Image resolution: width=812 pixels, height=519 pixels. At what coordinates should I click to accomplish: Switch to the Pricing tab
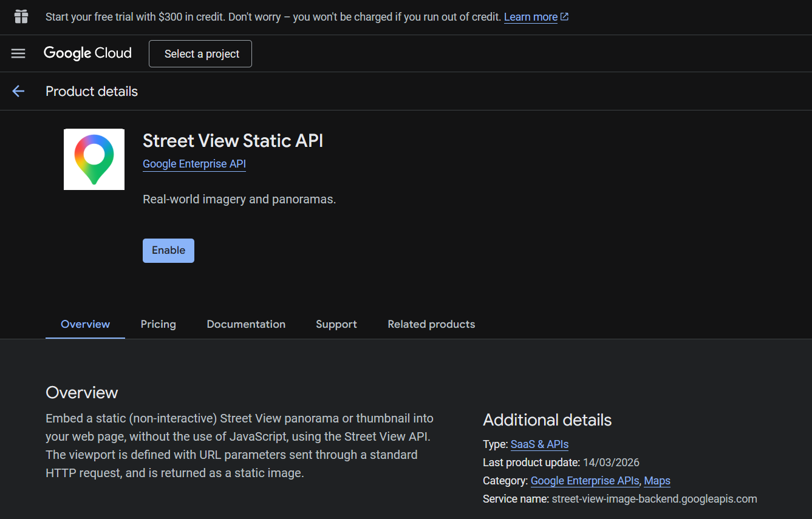pos(158,324)
